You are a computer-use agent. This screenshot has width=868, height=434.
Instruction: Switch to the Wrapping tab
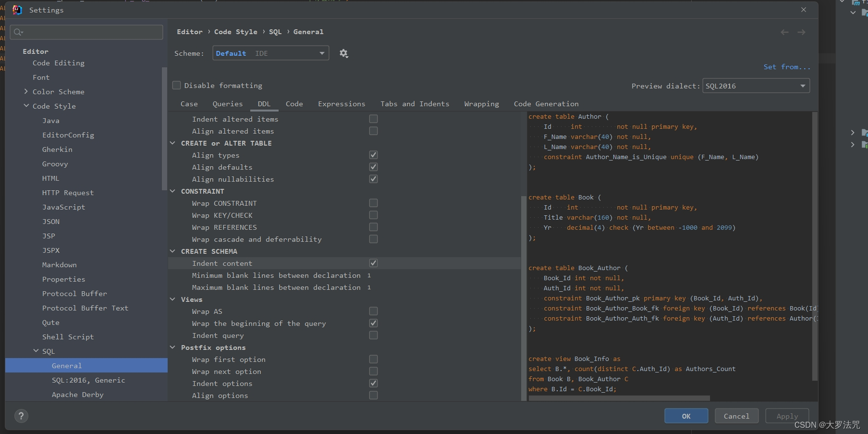[x=481, y=104]
